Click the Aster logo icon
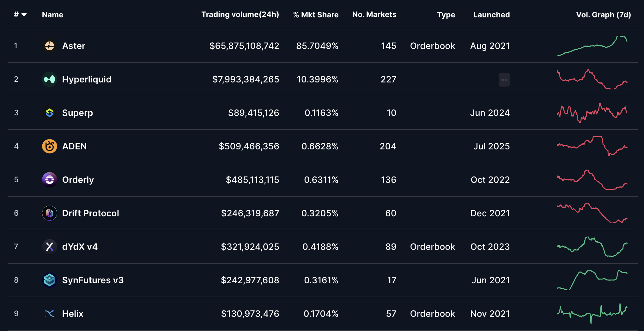The width and height of the screenshot is (644, 331). point(50,46)
